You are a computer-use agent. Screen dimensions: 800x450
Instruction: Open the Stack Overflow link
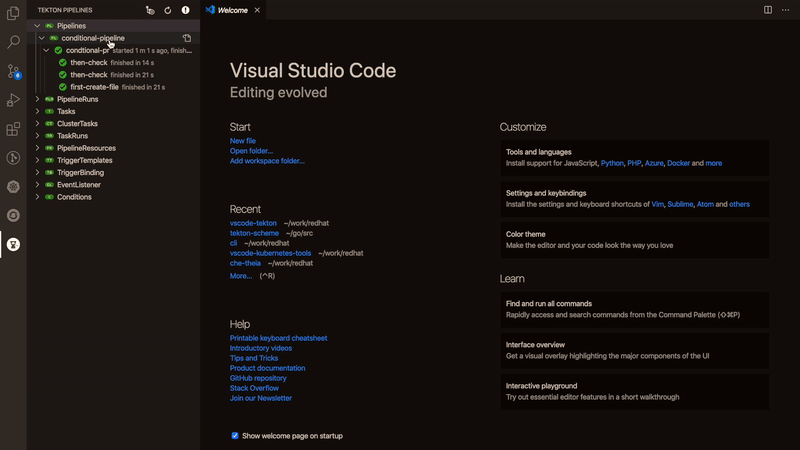(254, 388)
